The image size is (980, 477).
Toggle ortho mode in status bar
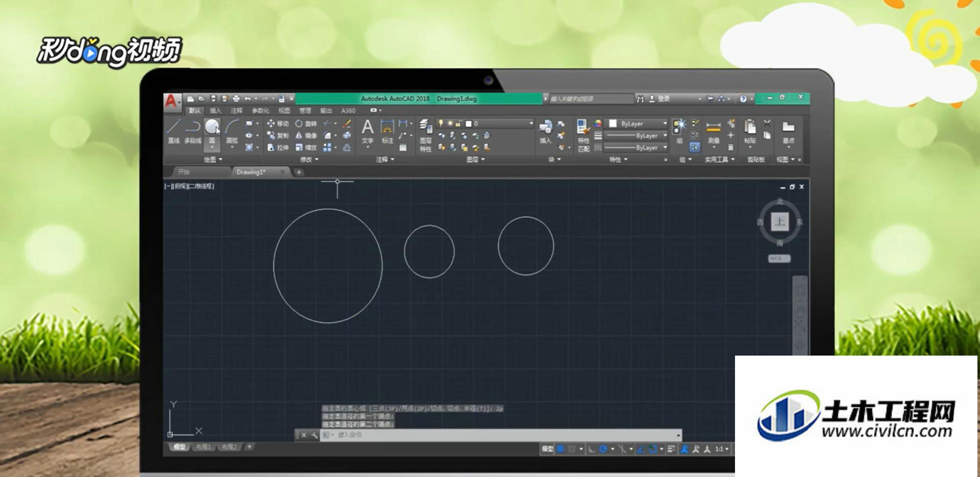tap(592, 449)
